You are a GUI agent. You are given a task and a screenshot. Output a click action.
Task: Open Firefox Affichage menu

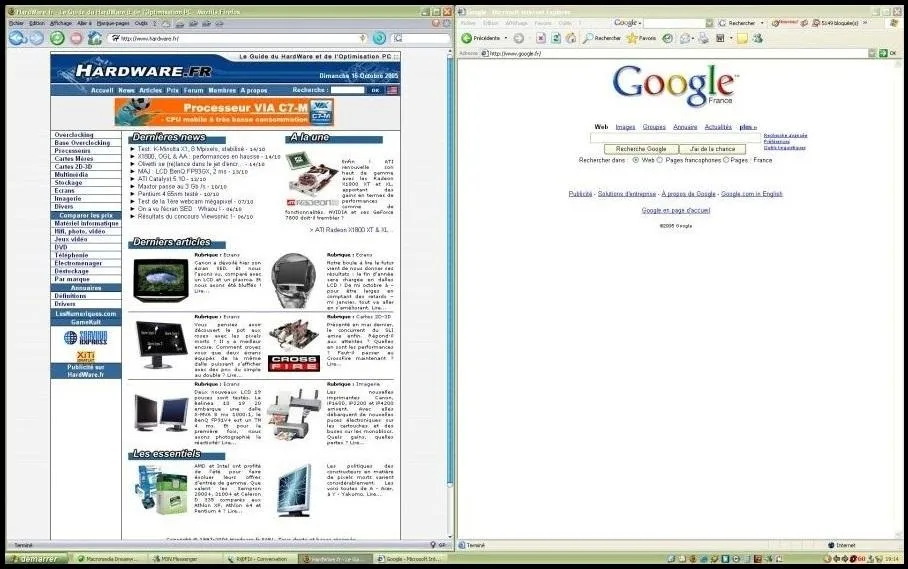(x=61, y=24)
